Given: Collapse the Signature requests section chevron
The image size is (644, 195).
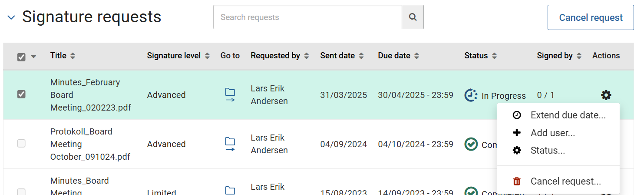Looking at the screenshot, I should [x=11, y=17].
